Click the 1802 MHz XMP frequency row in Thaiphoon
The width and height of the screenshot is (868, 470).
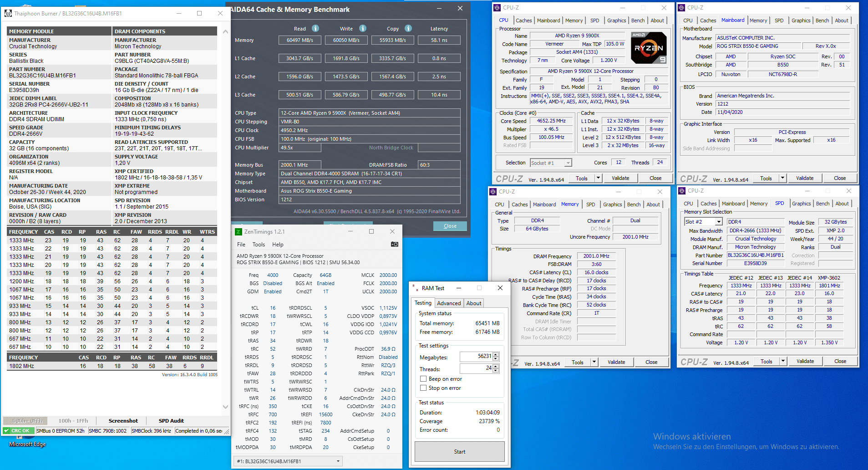112,366
